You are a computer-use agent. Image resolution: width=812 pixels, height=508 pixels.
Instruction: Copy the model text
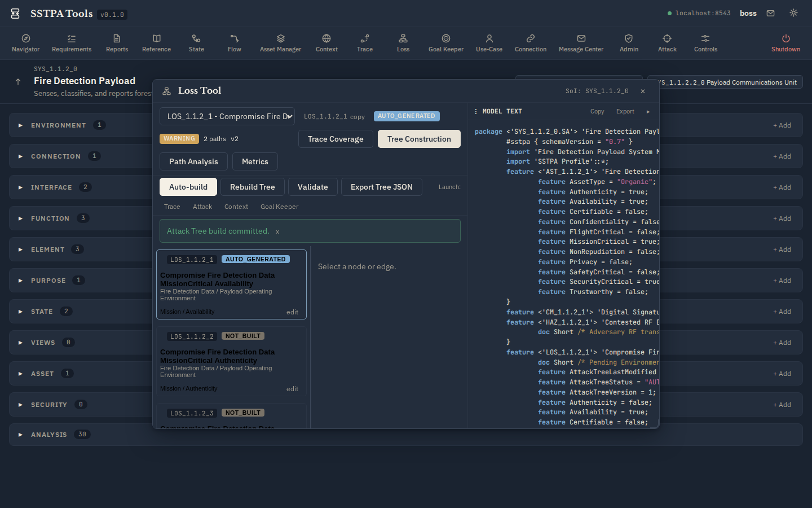pos(597,112)
